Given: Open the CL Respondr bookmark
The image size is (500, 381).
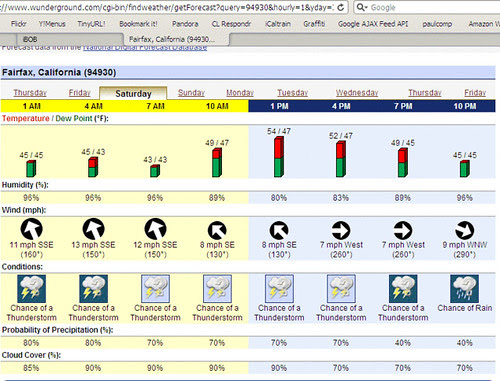Looking at the screenshot, I should click(x=231, y=24).
